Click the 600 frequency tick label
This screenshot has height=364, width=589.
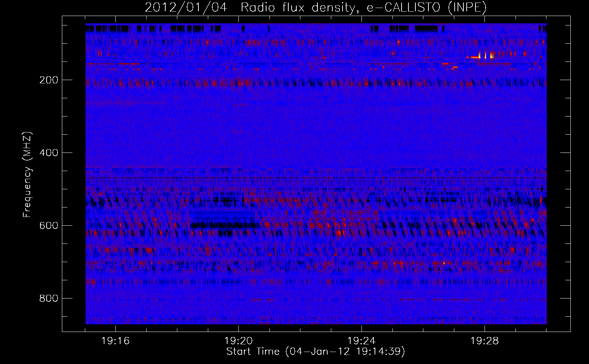(49, 225)
